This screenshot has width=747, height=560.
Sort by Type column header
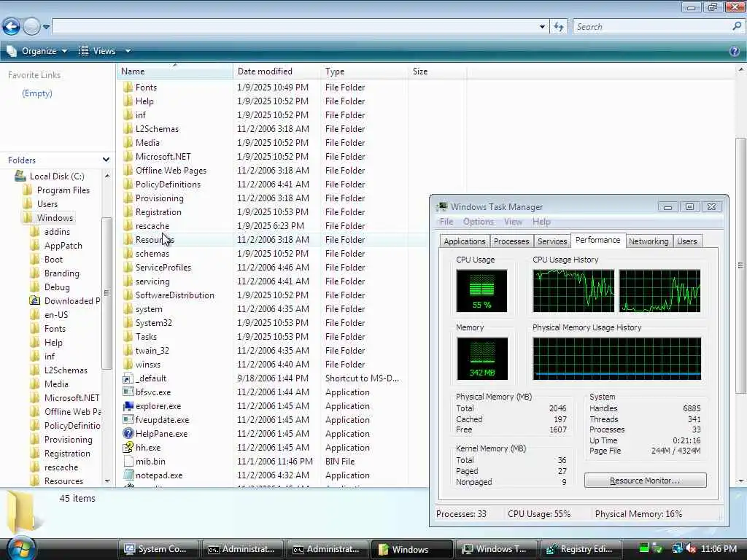(x=364, y=71)
